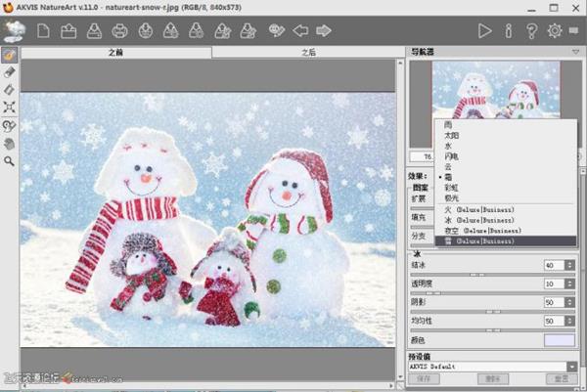The width and height of the screenshot is (587, 392).
Task: Click the 颜色 color swatch
Action: 560,339
